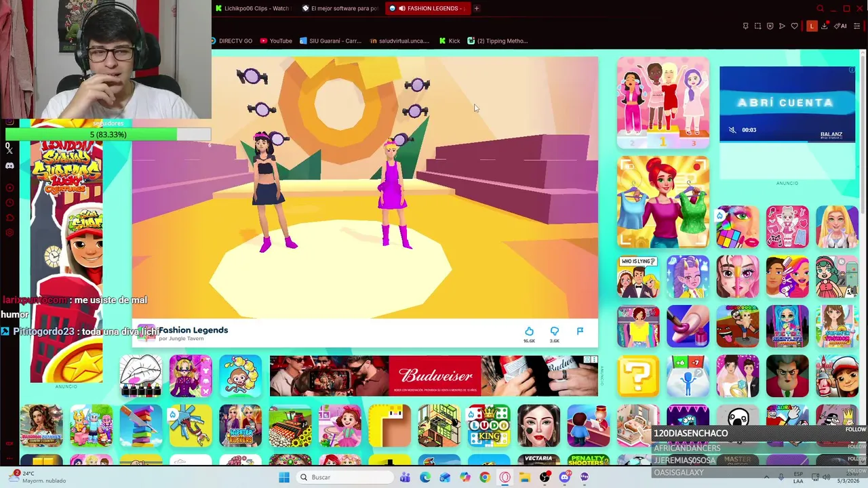Bookmark this page with the heart icon

(794, 26)
